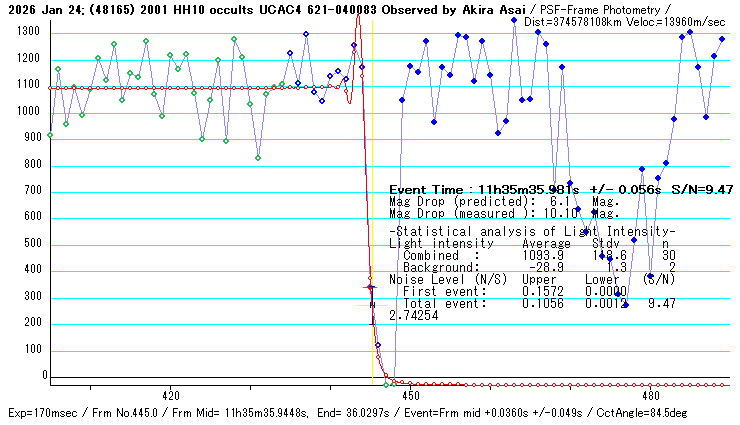740x425 pixels.
Task: Click the 420 tick label on X axis
Action: [x=170, y=396]
